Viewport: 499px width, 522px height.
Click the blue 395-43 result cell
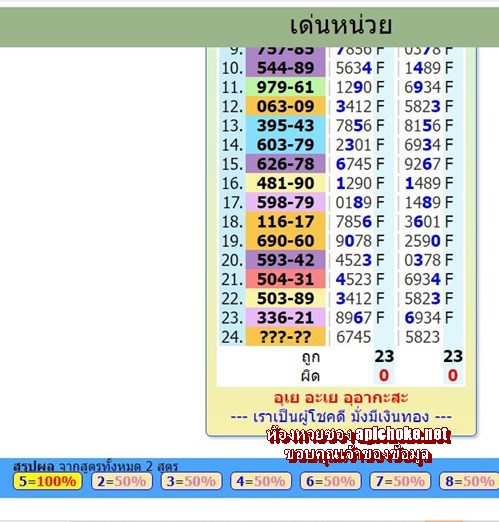coord(285,126)
